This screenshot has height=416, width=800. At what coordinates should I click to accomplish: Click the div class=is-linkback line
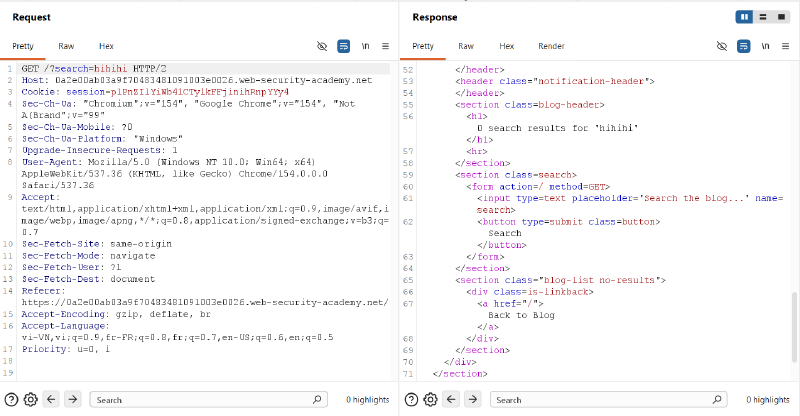(x=530, y=292)
